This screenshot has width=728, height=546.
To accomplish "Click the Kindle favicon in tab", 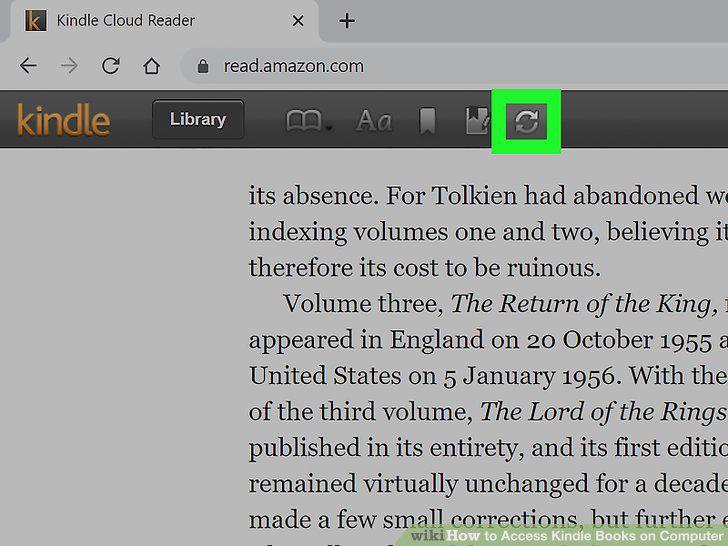I will click(36, 21).
